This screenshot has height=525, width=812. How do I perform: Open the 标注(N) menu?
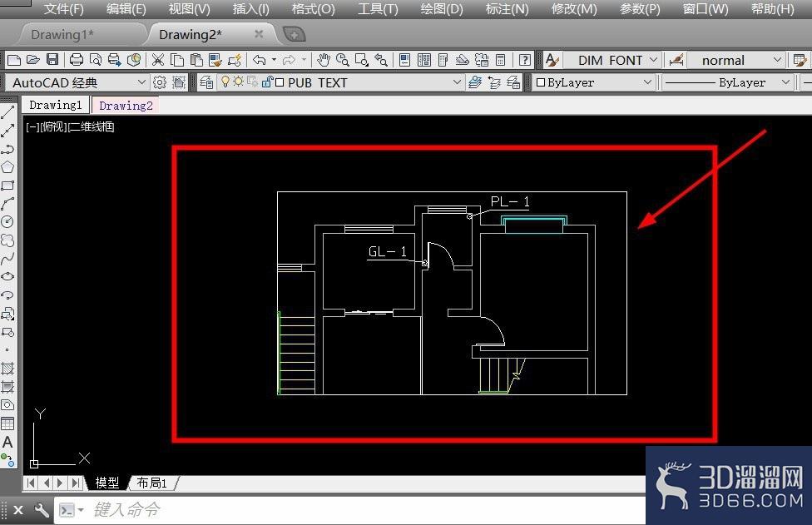(507, 9)
